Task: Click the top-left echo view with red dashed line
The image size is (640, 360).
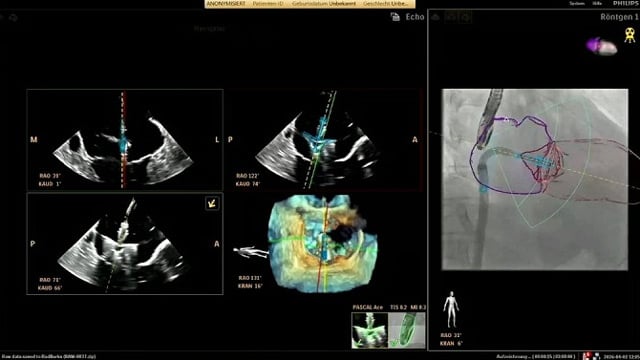Action: (x=125, y=140)
